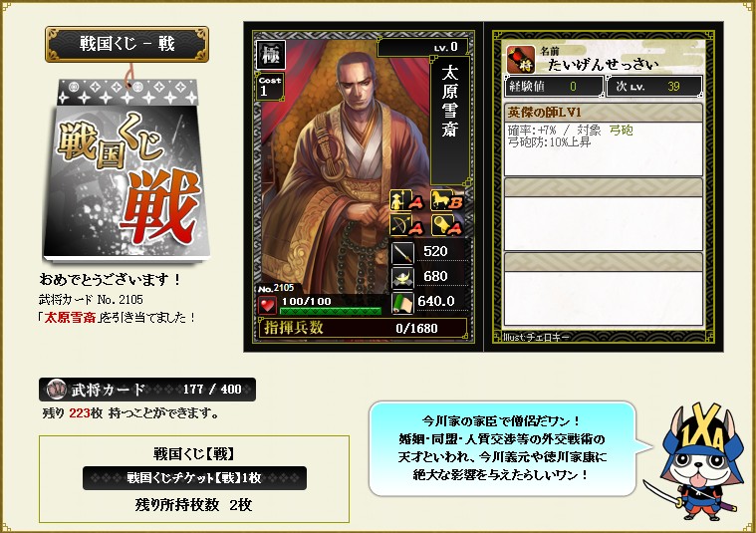Image resolution: width=756 pixels, height=533 pixels.
Task: Click the green scroll intelligence icon
Action: pos(402,303)
